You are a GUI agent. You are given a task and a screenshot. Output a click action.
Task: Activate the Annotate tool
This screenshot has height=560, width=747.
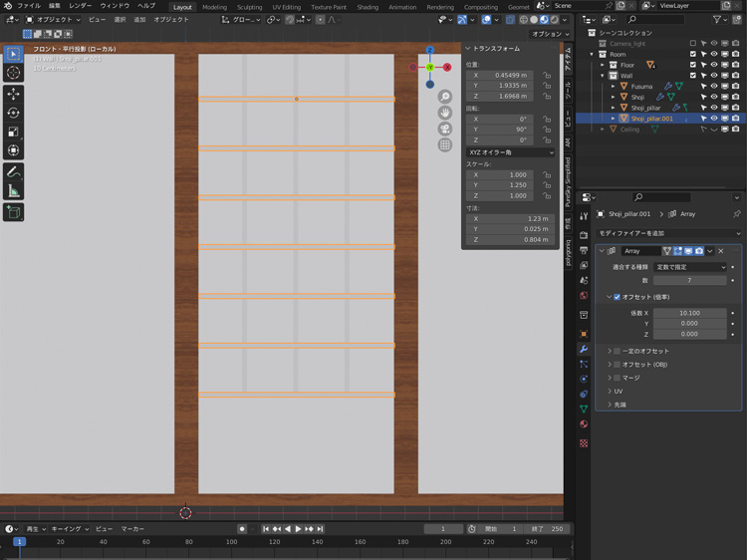[x=13, y=171]
